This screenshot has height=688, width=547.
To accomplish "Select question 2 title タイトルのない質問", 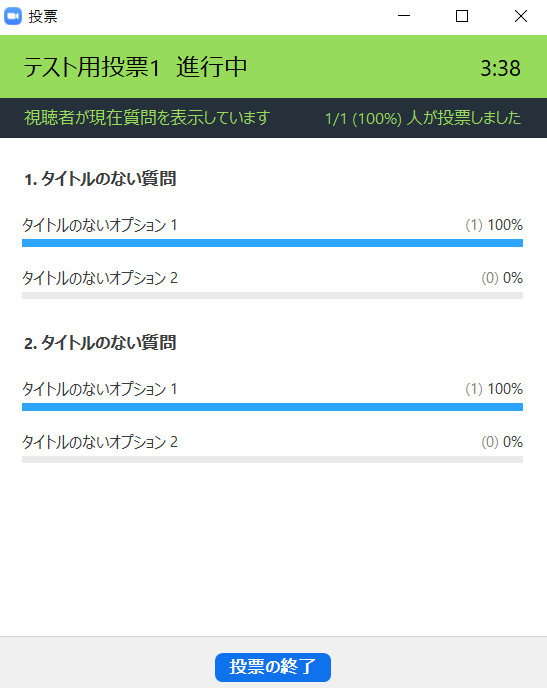I will pyautogui.click(x=100, y=343).
